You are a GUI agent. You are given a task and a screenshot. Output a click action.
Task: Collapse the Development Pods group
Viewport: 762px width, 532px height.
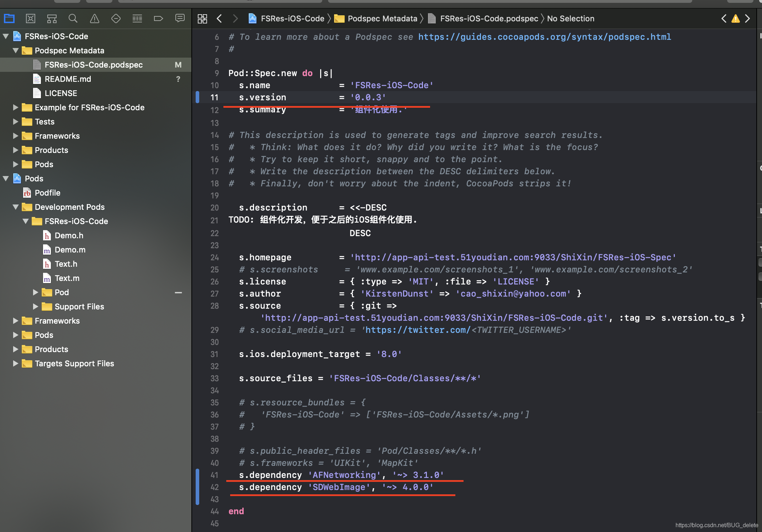point(16,207)
